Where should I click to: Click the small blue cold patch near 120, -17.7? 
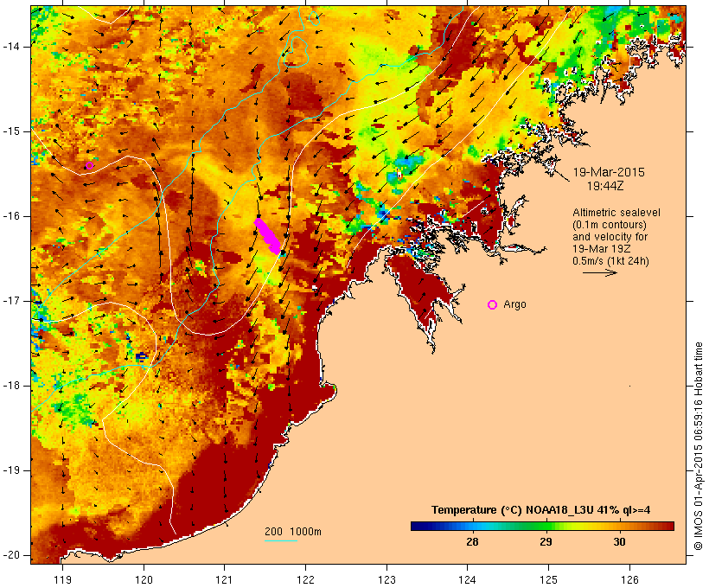tap(142, 356)
